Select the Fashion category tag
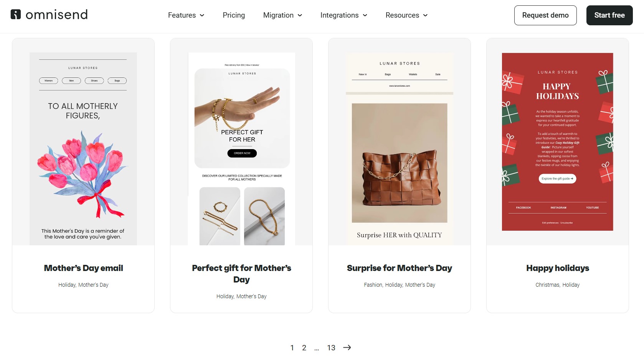Viewport: 644px width, 358px height. click(x=373, y=285)
